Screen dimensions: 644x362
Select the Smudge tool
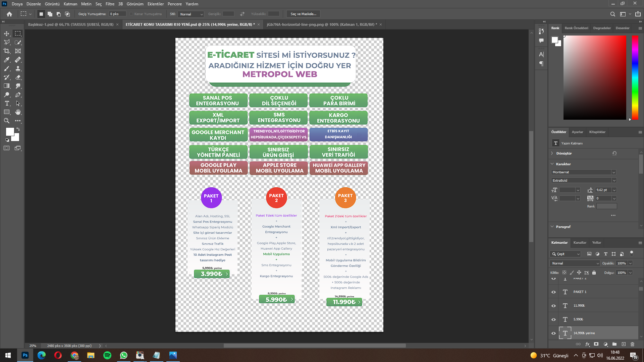tap(18, 86)
